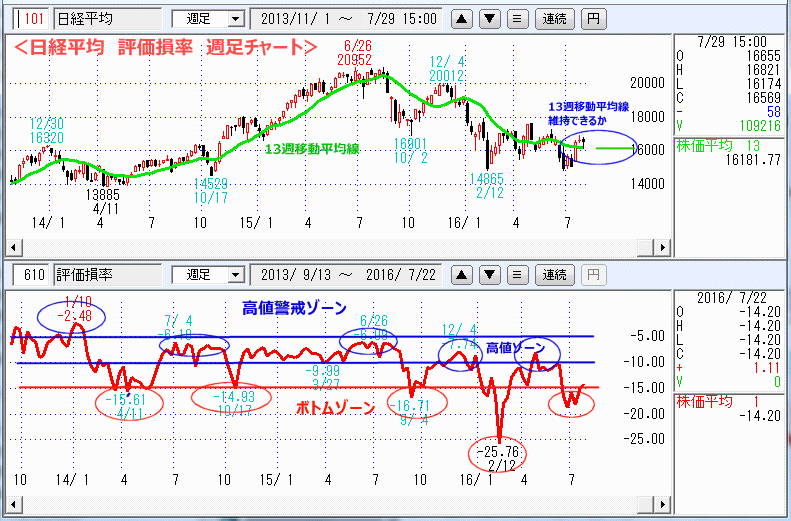Click the -25.76 2/12 bottom label

coord(497,457)
